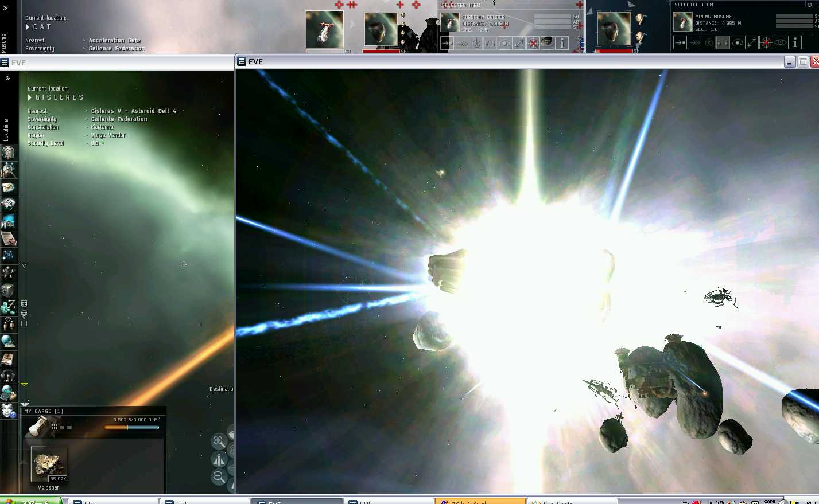Screen dimensions: 819x504
Task: Open the ship fitting sidebar icon
Action: pos(9,204)
